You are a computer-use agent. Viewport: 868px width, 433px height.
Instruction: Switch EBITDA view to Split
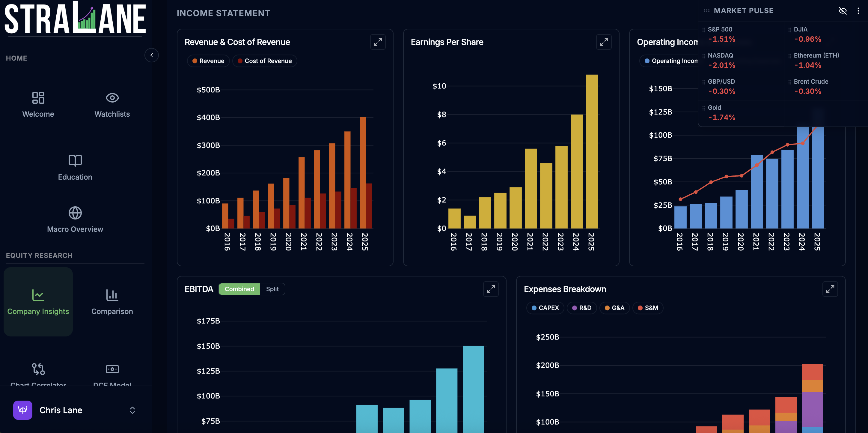tap(272, 289)
